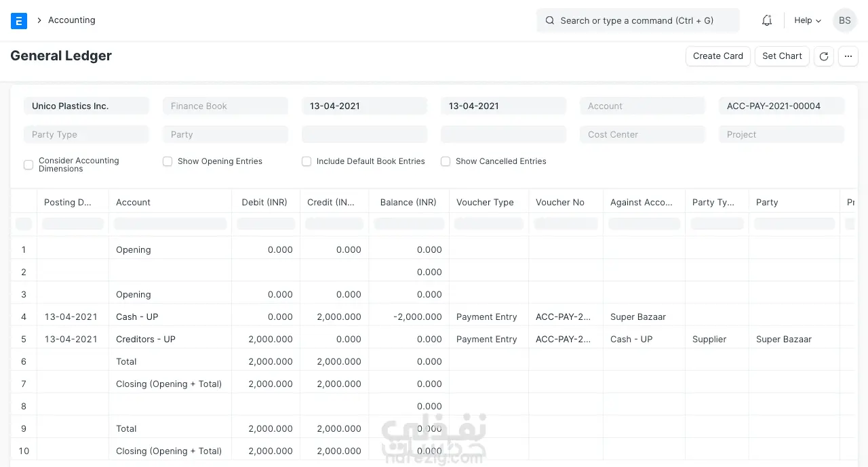Click the from date field 13-04-2021
This screenshot has height=467, width=868.
click(x=364, y=106)
